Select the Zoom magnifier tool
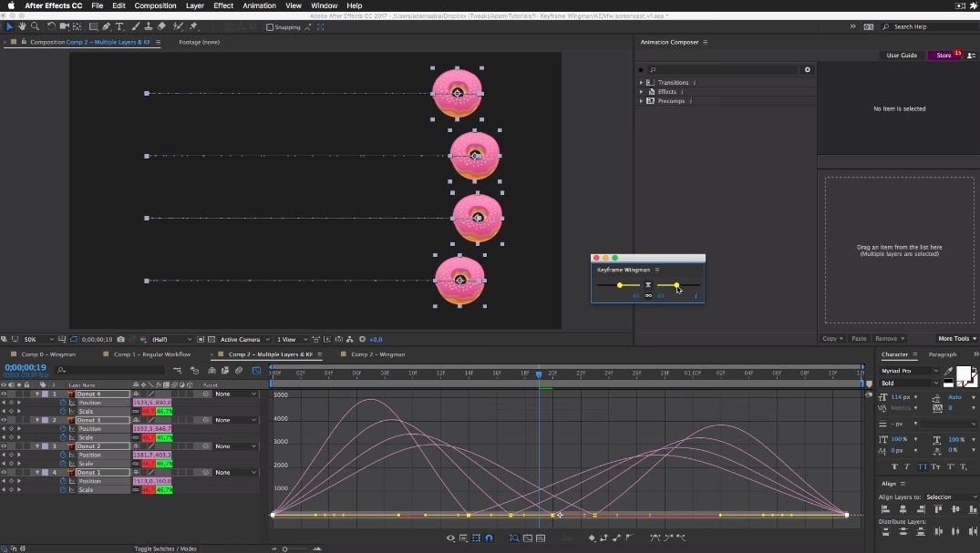 [x=35, y=26]
